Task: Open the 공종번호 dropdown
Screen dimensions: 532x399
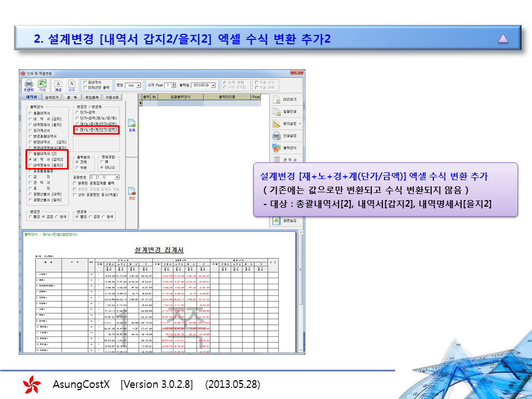Action: [117, 177]
